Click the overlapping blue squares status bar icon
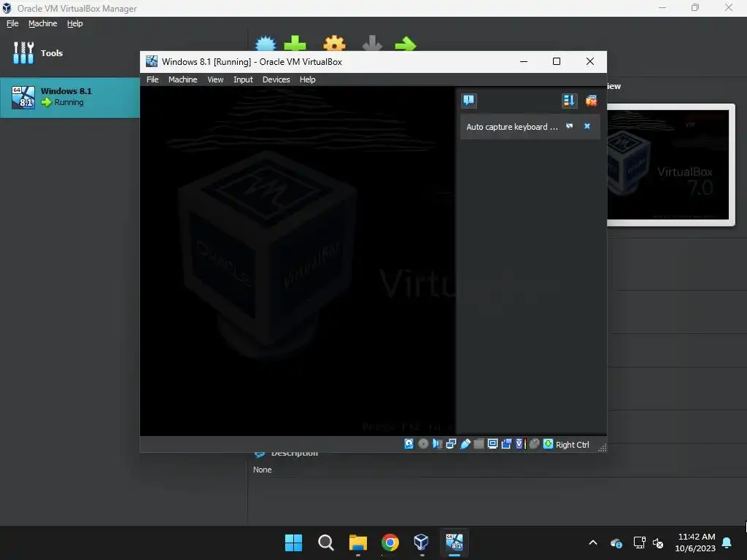The image size is (747, 560). tap(506, 444)
